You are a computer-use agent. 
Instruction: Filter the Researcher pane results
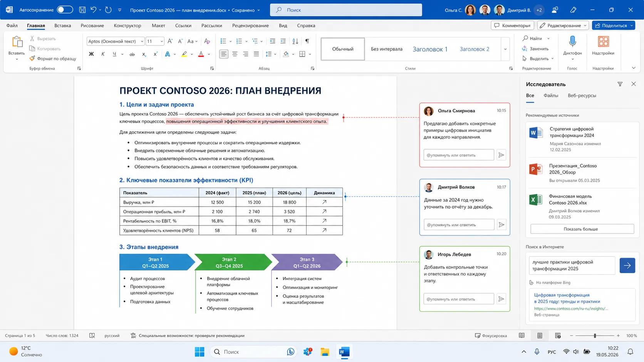620,84
